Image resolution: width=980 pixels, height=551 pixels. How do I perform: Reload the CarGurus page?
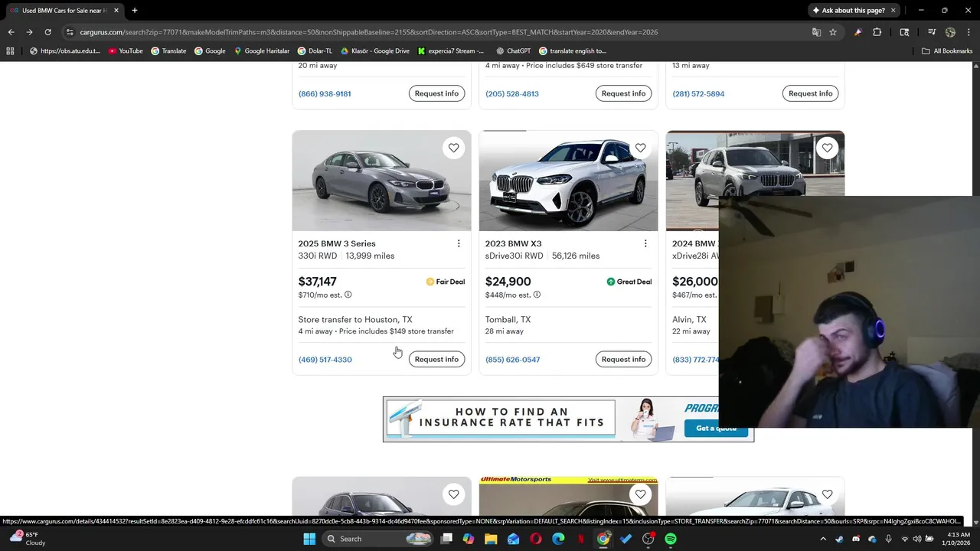point(47,32)
